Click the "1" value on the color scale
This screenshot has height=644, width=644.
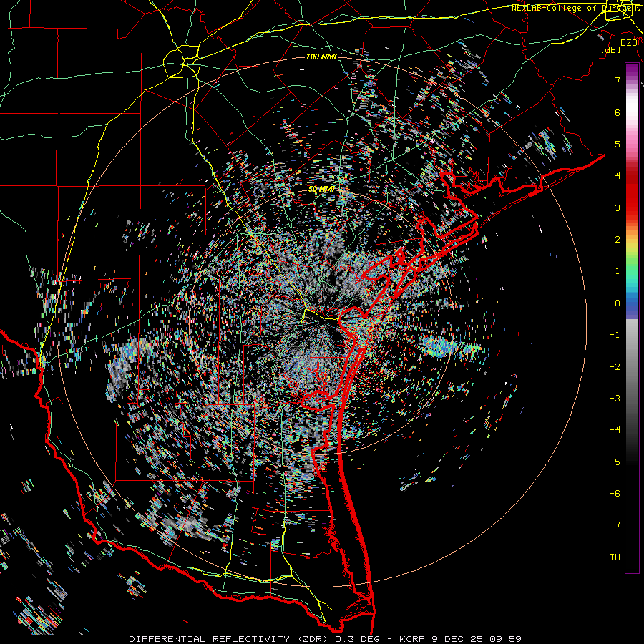tap(618, 271)
